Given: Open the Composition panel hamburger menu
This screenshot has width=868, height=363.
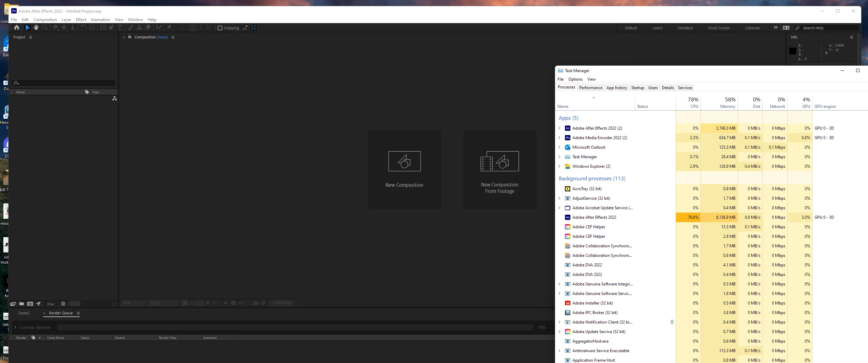Looking at the screenshot, I should pyautogui.click(x=173, y=37).
